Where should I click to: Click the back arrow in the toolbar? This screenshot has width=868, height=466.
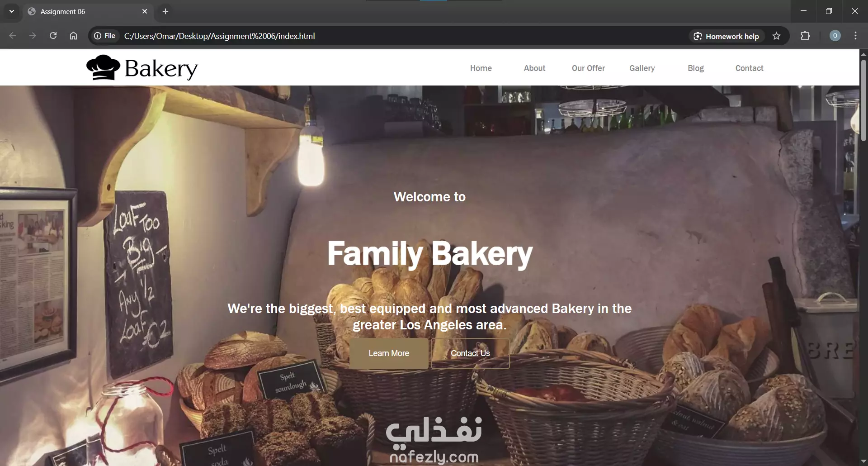coord(13,36)
